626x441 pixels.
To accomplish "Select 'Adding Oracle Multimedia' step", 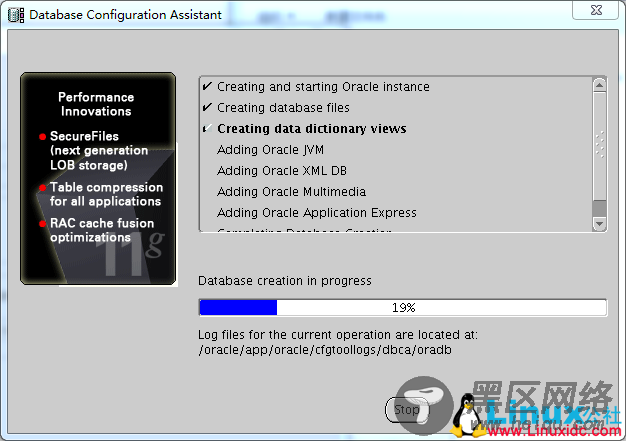I will coord(291,192).
